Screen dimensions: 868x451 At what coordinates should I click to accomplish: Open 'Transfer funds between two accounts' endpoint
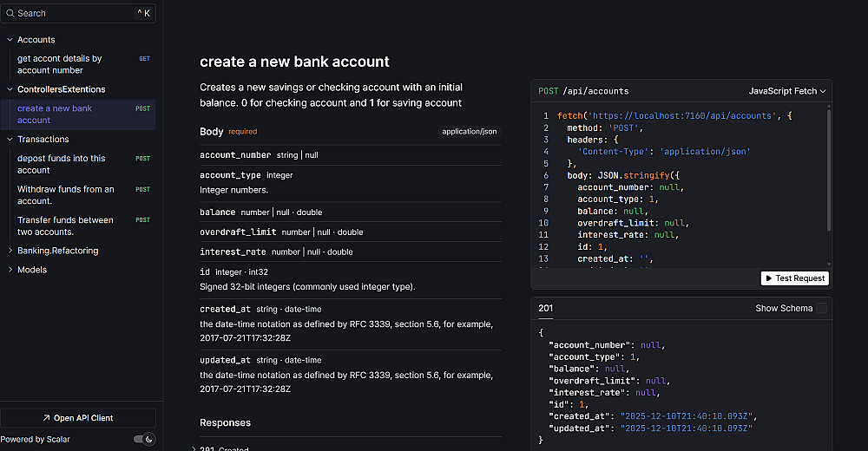[65, 225]
